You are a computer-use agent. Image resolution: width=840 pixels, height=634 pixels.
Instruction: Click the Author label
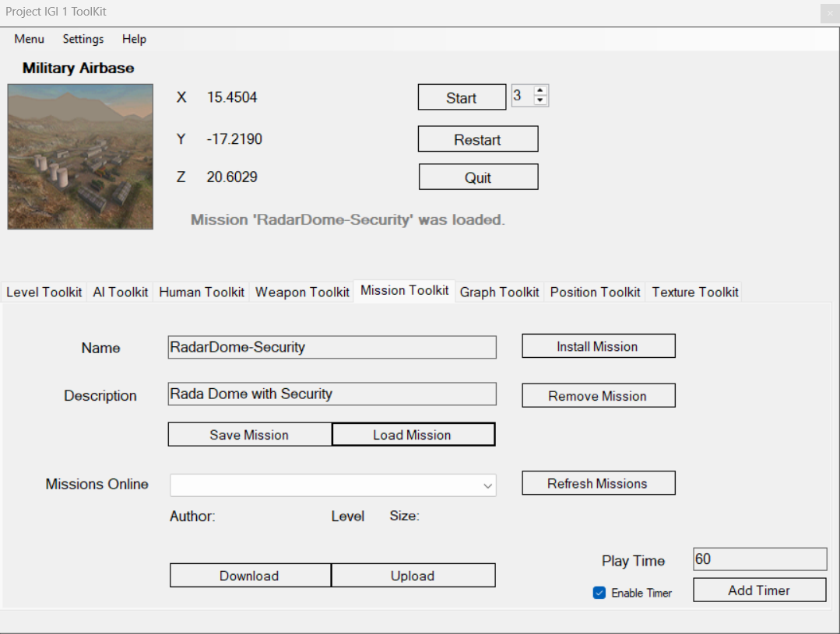tap(192, 516)
